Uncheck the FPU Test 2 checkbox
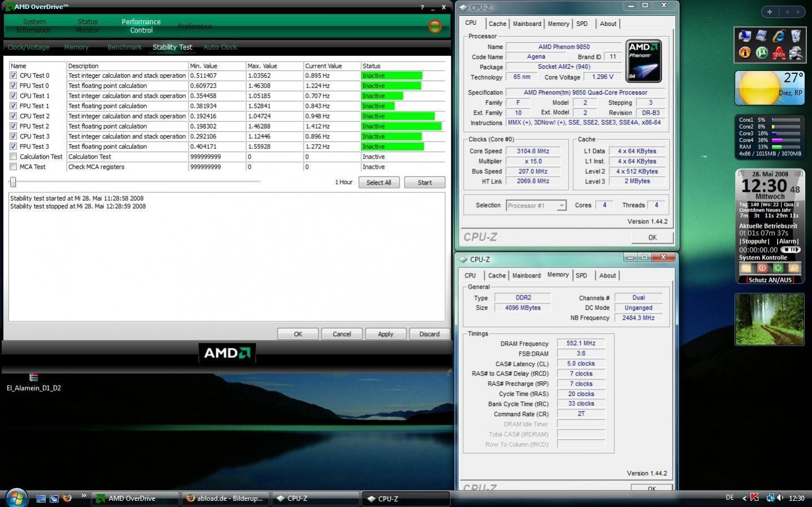This screenshot has width=812, height=507. (13, 126)
